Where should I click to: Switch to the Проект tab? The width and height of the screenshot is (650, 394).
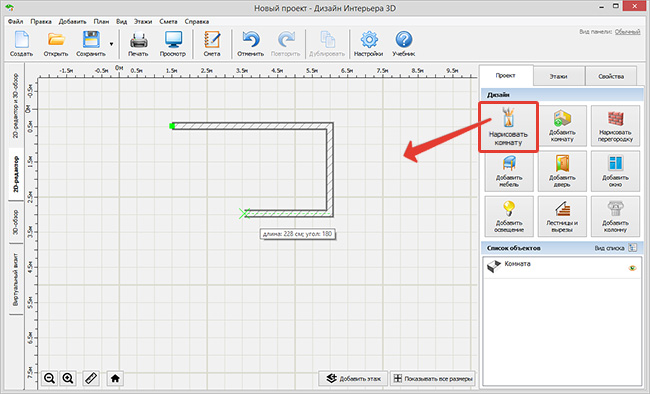point(506,76)
